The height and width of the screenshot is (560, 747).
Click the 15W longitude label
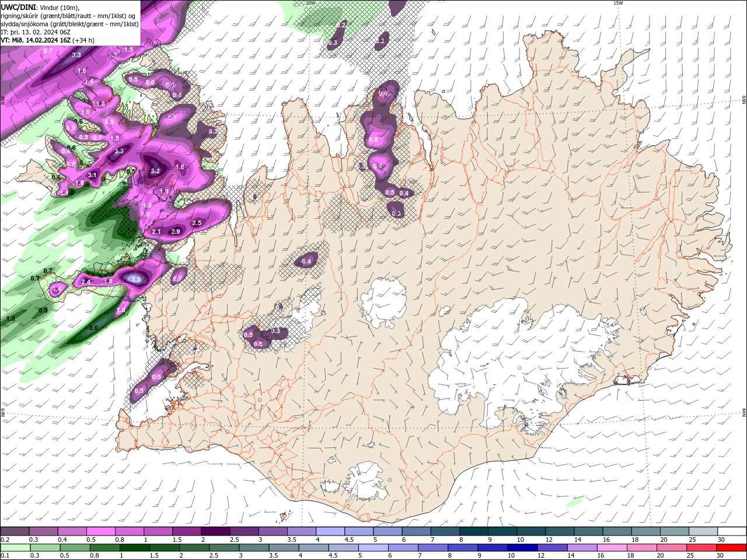(x=618, y=3)
